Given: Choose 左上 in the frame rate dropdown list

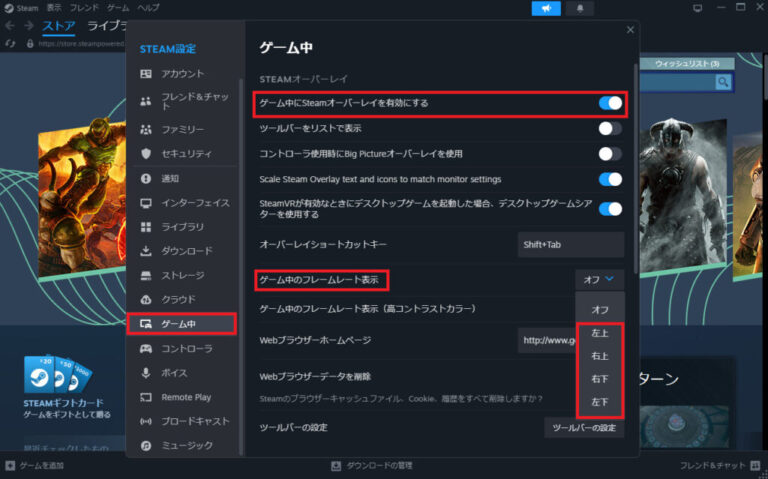Looking at the screenshot, I should pos(600,333).
